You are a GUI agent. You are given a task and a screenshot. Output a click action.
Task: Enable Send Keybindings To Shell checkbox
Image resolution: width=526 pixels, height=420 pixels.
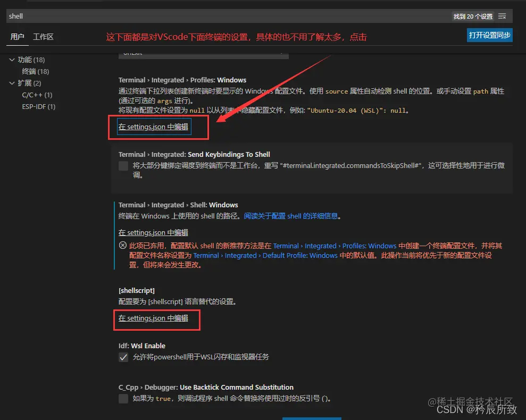(123, 166)
